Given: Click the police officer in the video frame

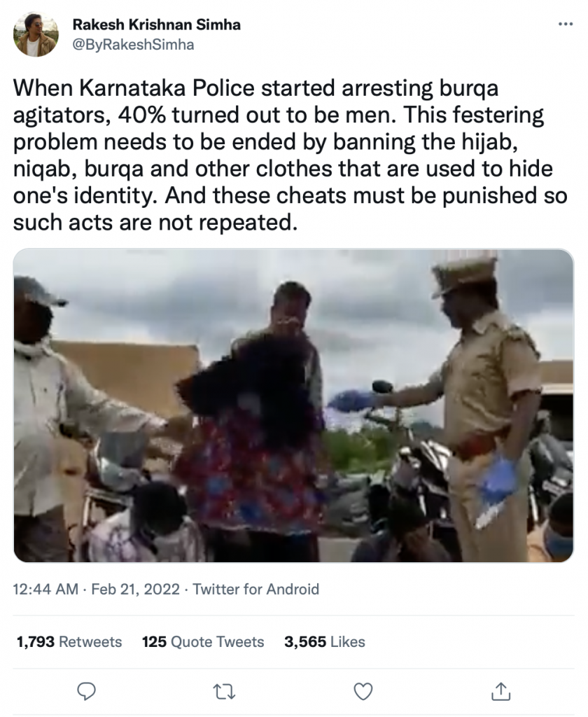Looking at the screenshot, I should coord(475,407).
